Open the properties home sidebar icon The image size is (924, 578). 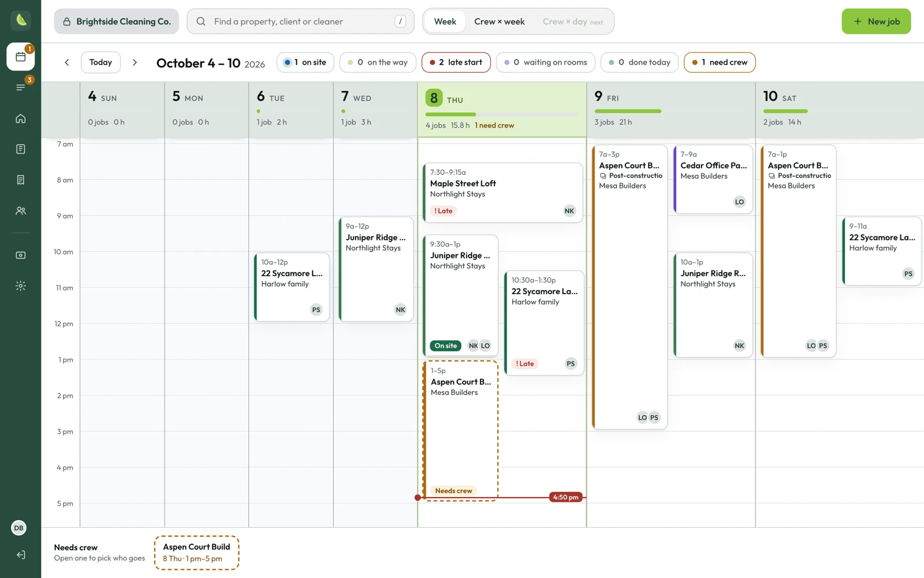coord(21,118)
